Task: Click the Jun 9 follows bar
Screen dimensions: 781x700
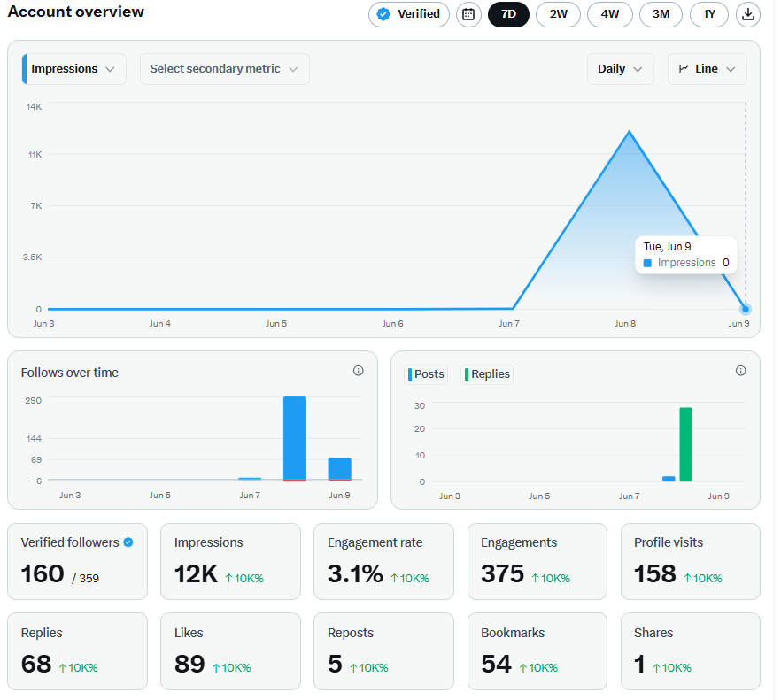Action: pyautogui.click(x=340, y=469)
